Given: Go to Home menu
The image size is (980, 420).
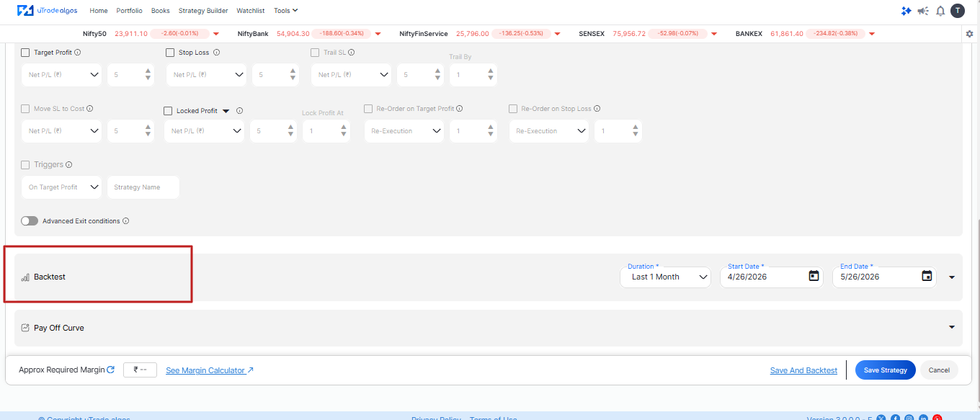Looking at the screenshot, I should 99,11.
